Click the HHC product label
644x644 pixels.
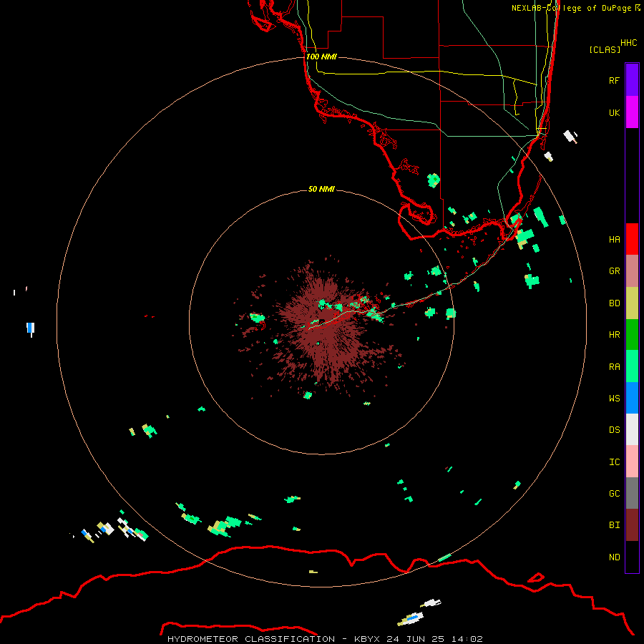point(628,43)
